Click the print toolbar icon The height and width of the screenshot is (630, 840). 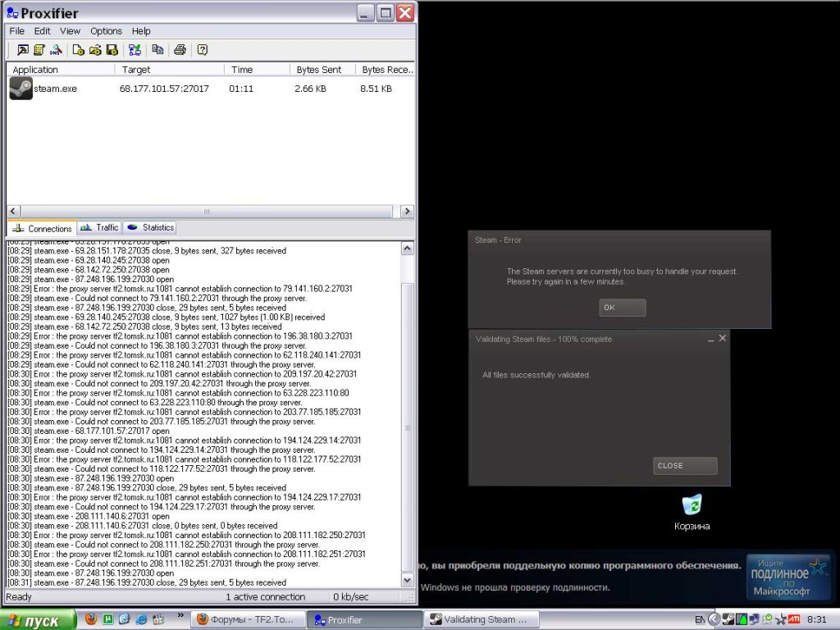point(180,50)
